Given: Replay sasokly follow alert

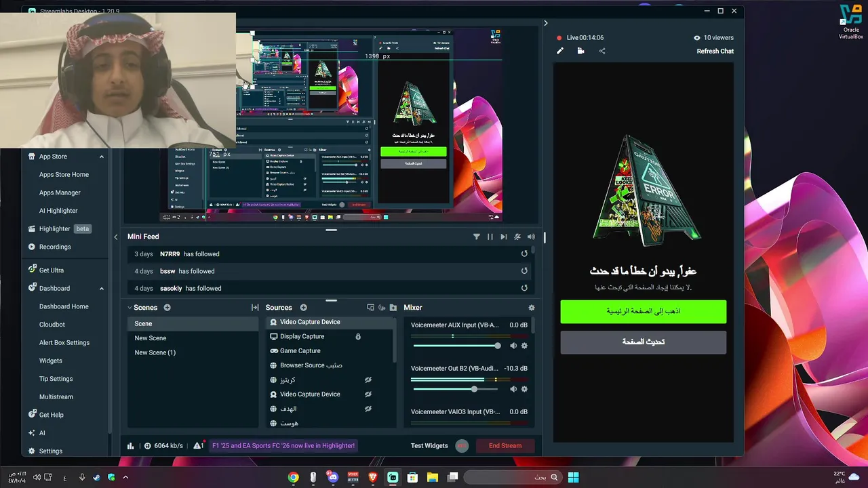Looking at the screenshot, I should pos(524,288).
